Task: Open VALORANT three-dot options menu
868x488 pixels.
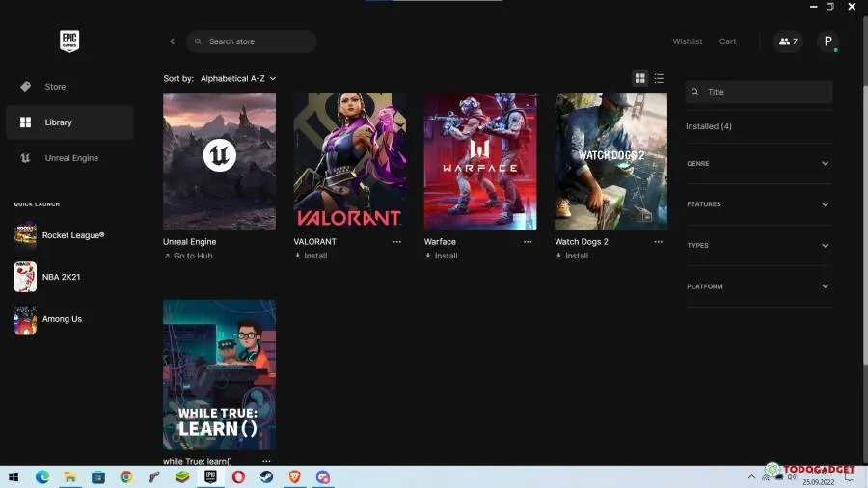Action: pos(396,242)
